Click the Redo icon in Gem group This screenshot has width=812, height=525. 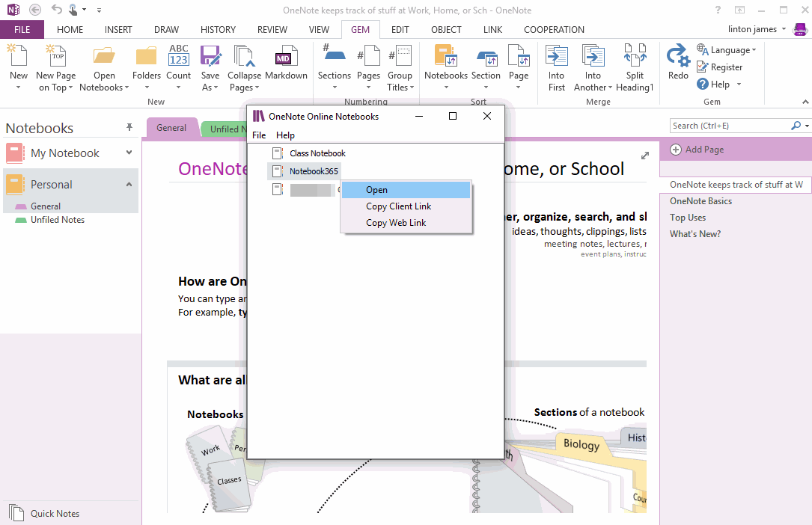pyautogui.click(x=678, y=58)
